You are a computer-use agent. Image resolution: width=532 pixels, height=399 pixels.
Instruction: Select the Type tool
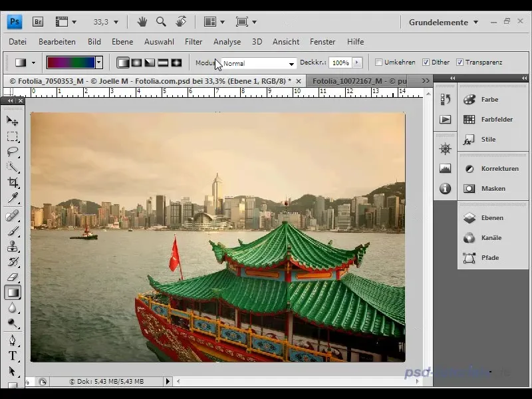pyautogui.click(x=13, y=356)
